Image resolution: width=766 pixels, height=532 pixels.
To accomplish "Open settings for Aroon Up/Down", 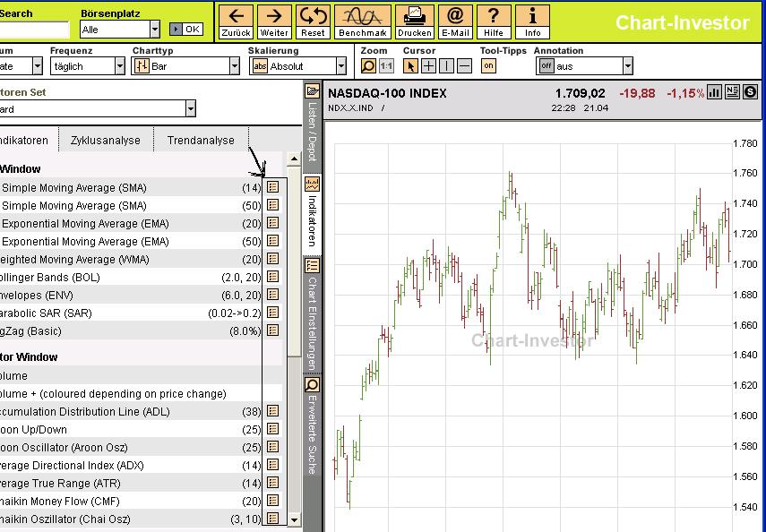I will [x=272, y=429].
